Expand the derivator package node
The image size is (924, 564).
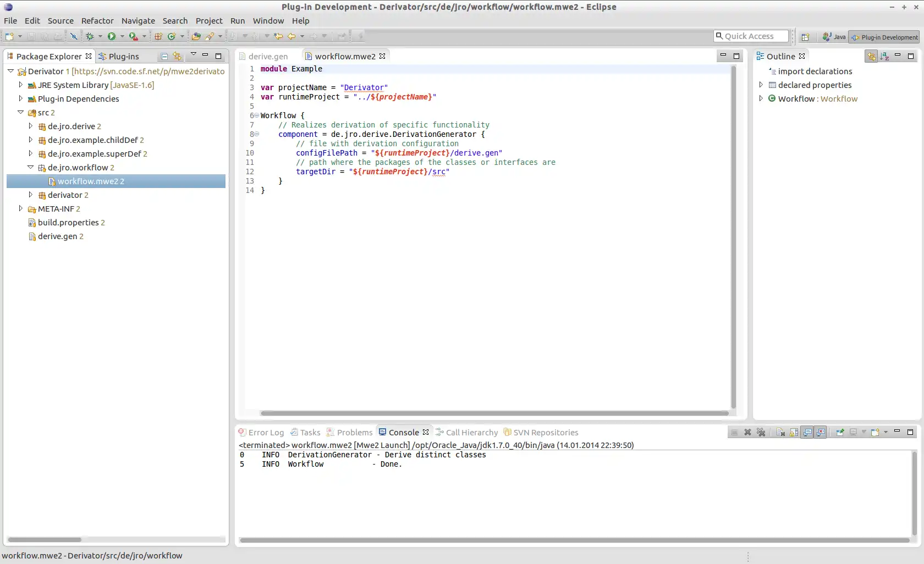[x=30, y=195]
